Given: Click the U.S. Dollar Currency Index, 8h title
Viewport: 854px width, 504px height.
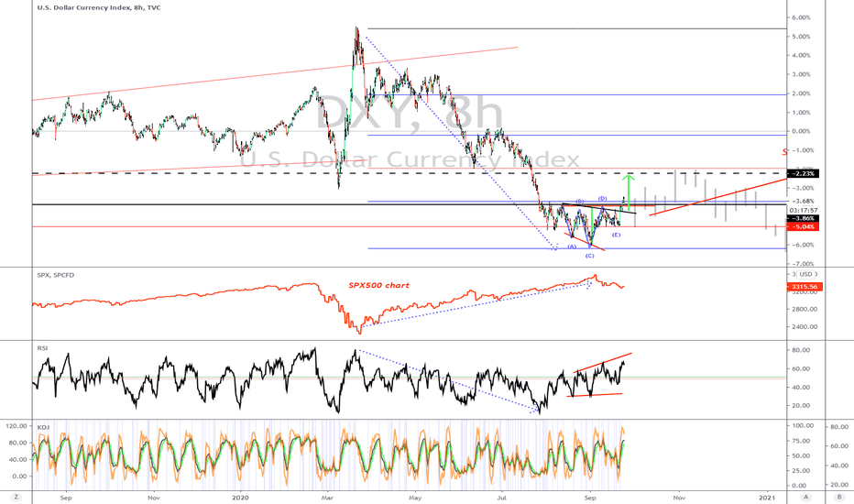Looking at the screenshot, I should click(x=99, y=7).
